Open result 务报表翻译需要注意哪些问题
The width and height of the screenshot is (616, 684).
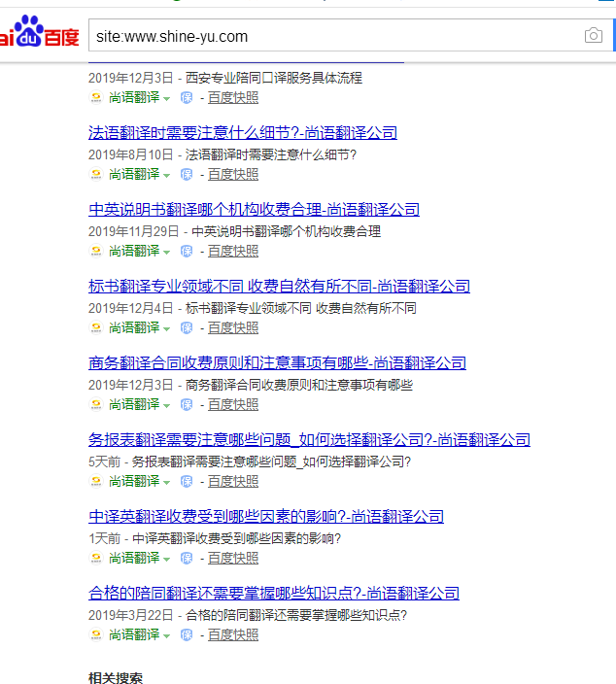(309, 440)
